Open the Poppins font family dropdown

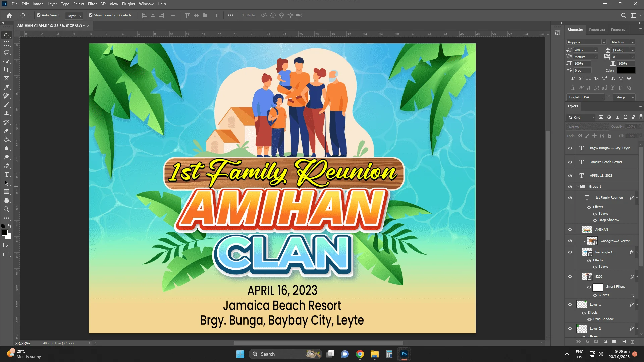coord(604,42)
